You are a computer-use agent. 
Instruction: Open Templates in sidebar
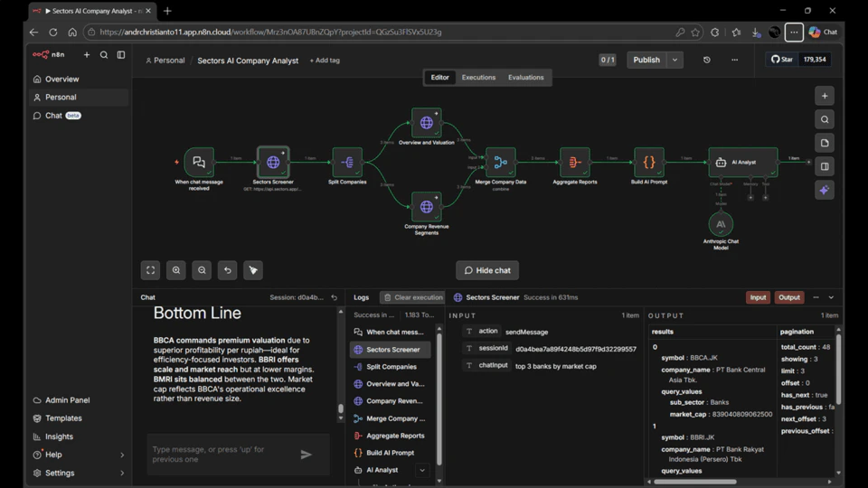(x=78, y=418)
